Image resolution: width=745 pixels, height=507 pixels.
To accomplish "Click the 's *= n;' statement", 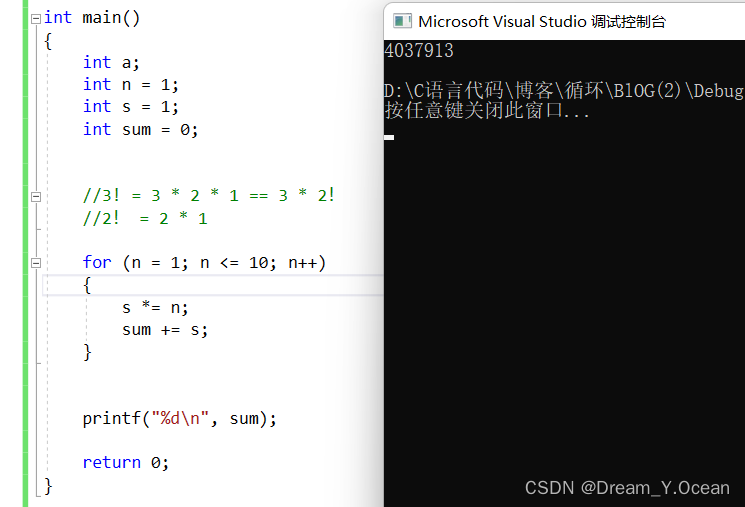I will coord(155,307).
